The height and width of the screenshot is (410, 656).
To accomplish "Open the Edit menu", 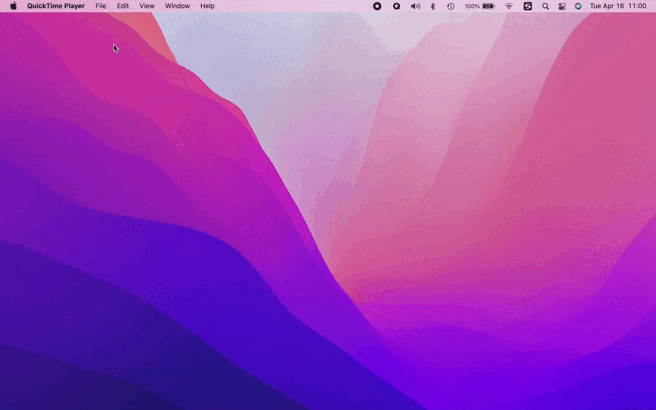I will coord(123,6).
